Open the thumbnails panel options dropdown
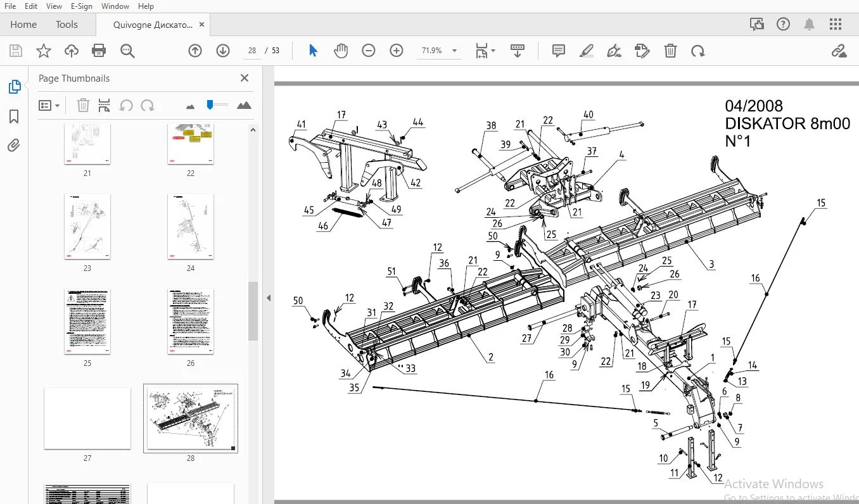 tap(49, 105)
